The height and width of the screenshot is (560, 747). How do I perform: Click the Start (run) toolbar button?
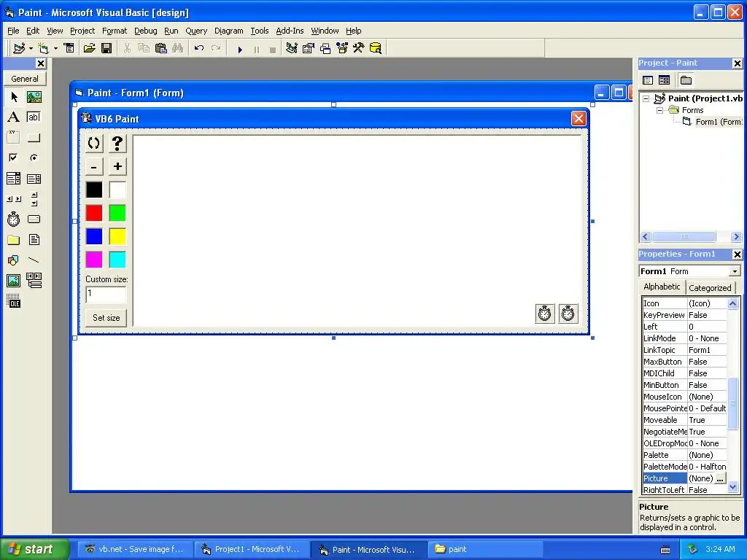tap(240, 49)
